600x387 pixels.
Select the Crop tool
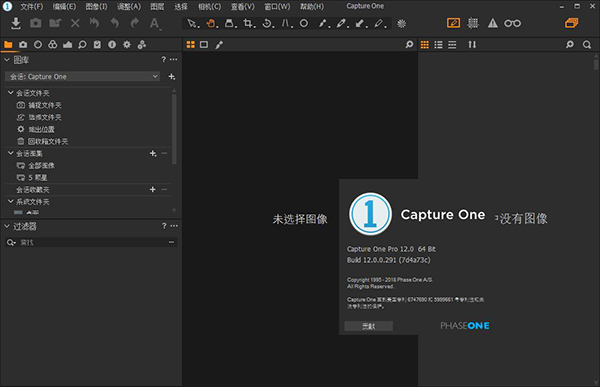point(249,24)
